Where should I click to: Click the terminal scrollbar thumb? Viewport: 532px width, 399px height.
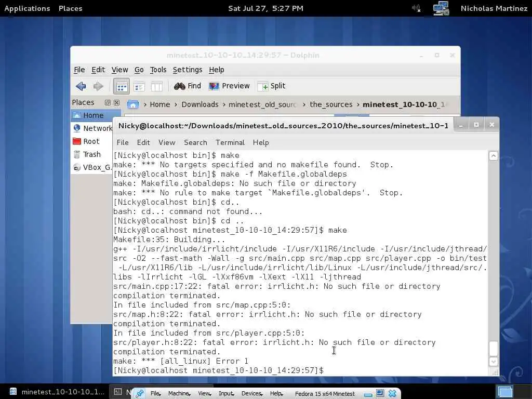tap(494, 348)
